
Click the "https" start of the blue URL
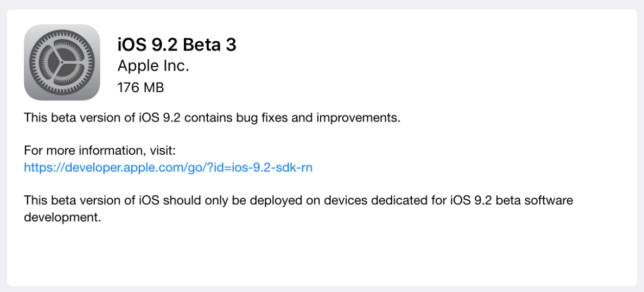36,167
